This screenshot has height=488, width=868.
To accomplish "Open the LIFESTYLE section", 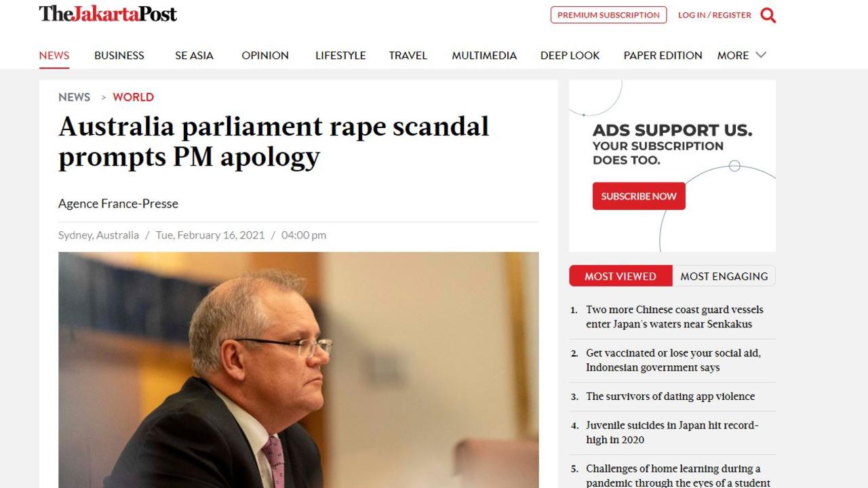I will 340,56.
